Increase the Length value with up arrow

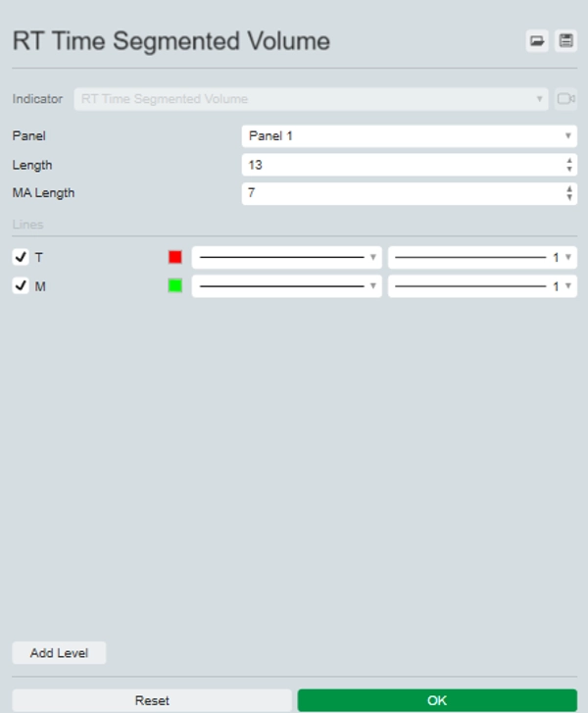point(569,161)
